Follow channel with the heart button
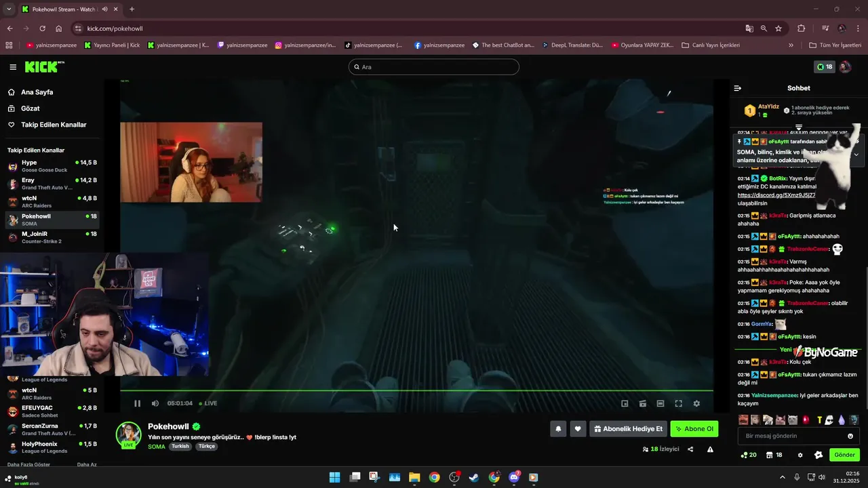 click(x=578, y=429)
